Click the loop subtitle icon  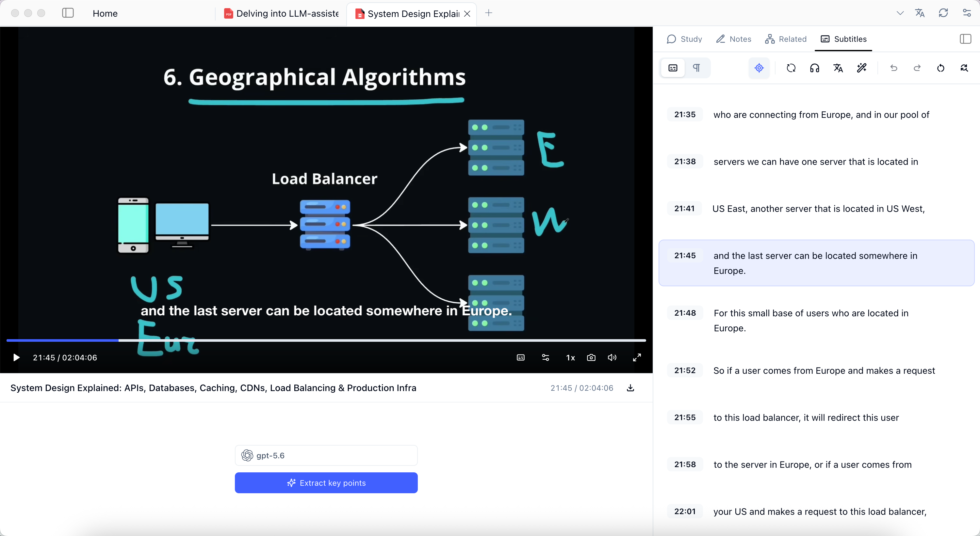point(791,68)
